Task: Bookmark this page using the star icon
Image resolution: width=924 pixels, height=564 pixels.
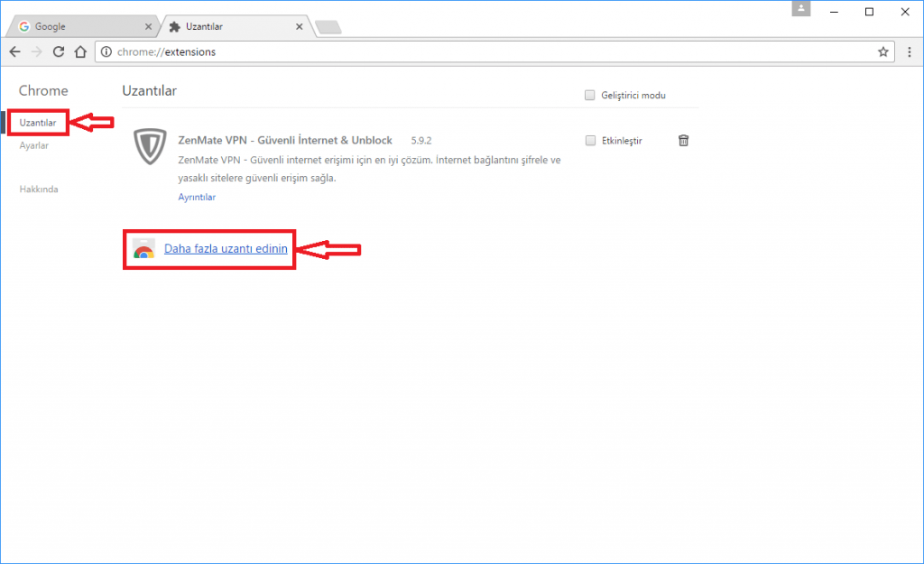Action: pos(883,51)
